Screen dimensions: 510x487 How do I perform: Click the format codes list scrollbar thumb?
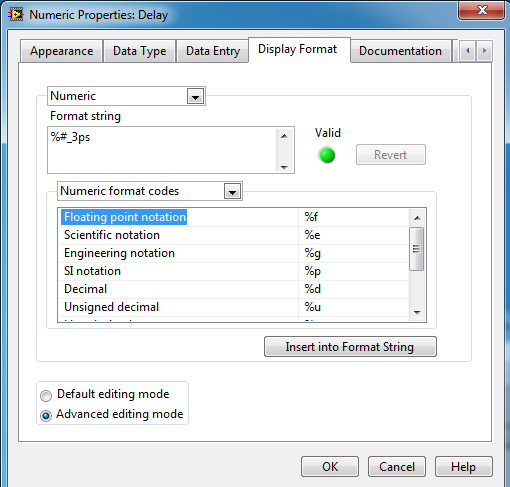417,249
